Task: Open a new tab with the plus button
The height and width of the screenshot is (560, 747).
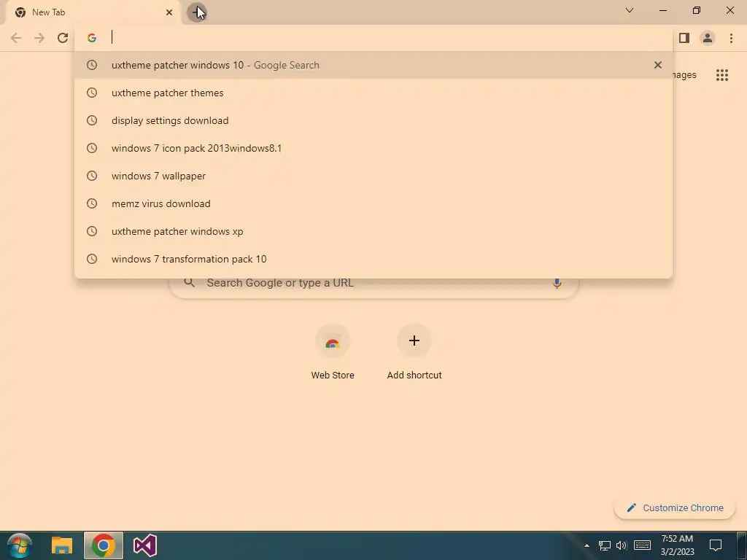Action: click(x=196, y=12)
